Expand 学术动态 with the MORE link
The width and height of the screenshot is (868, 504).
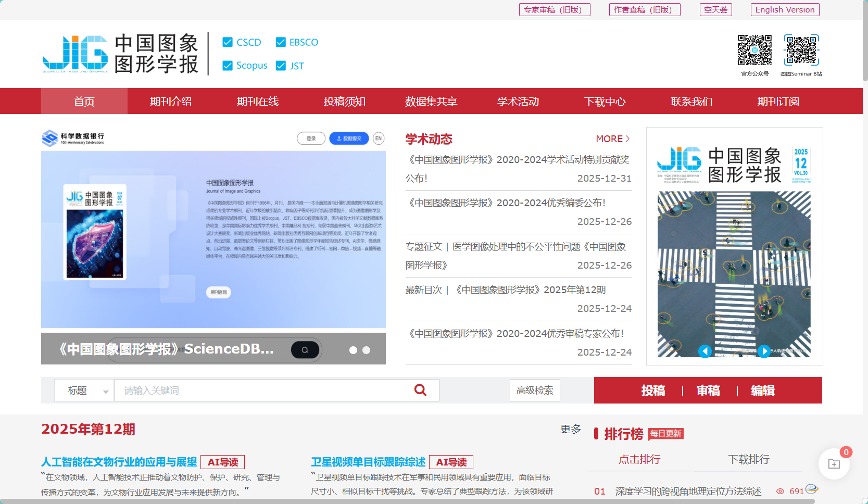[612, 138]
